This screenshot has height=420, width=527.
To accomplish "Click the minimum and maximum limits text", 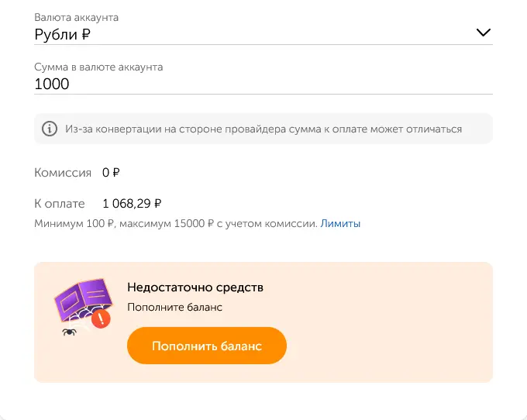I will pos(175,224).
